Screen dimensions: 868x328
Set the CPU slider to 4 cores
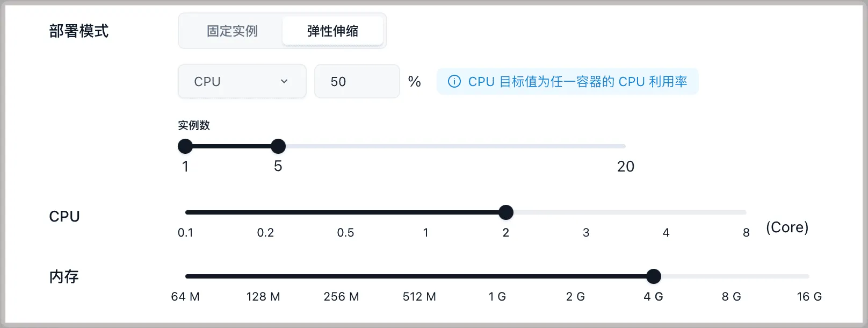pyautogui.click(x=666, y=212)
